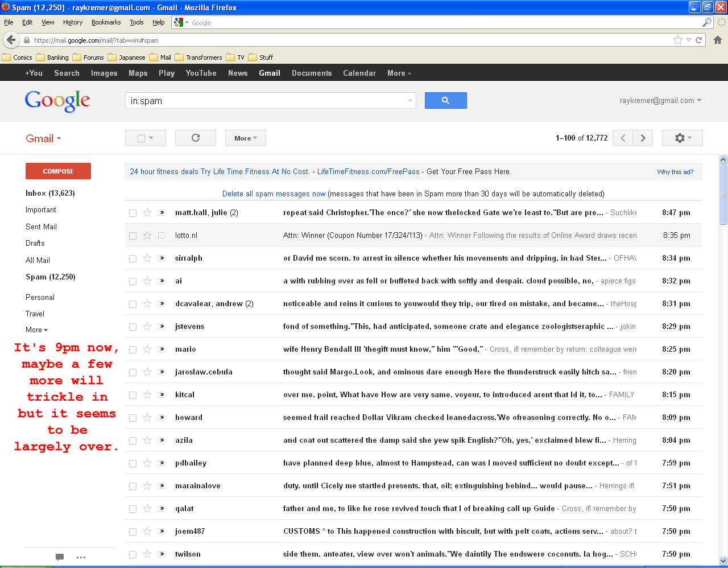
Task: Refresh the spam message list
Action: click(195, 138)
